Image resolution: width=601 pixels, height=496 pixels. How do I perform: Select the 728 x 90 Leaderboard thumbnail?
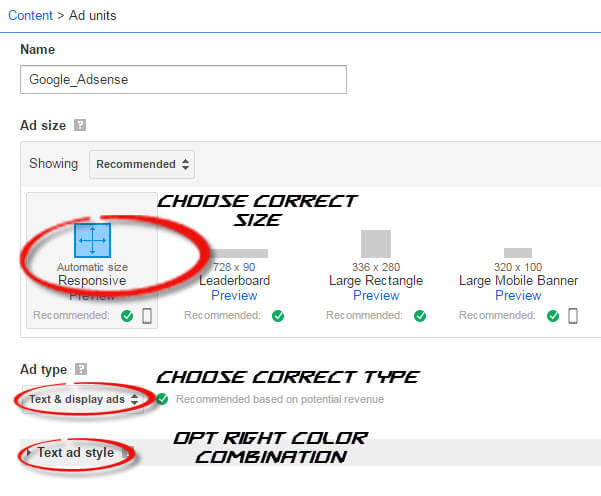click(x=238, y=253)
